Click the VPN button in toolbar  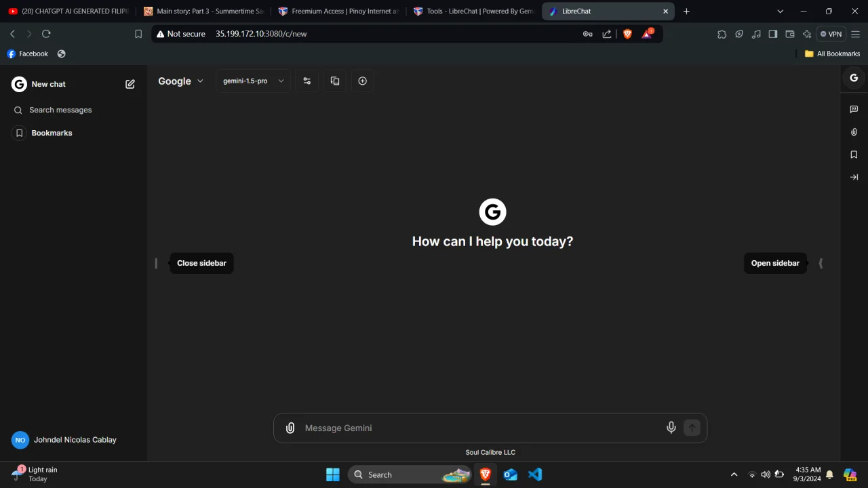tap(831, 34)
